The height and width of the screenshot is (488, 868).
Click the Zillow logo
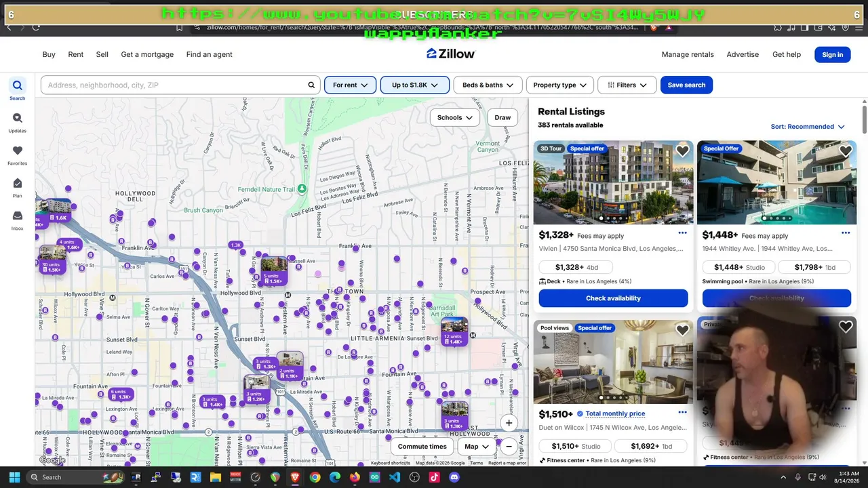451,54
